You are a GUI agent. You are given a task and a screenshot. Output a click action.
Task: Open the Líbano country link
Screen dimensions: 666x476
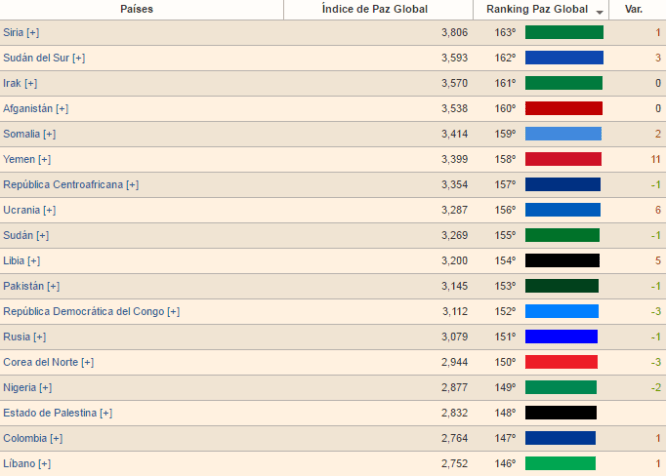(x=20, y=464)
